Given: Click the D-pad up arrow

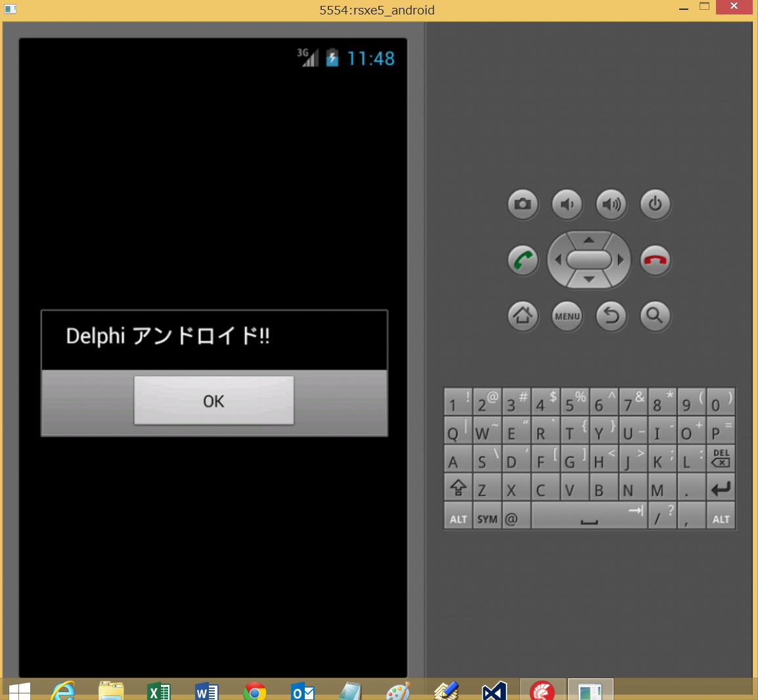Looking at the screenshot, I should point(589,240).
